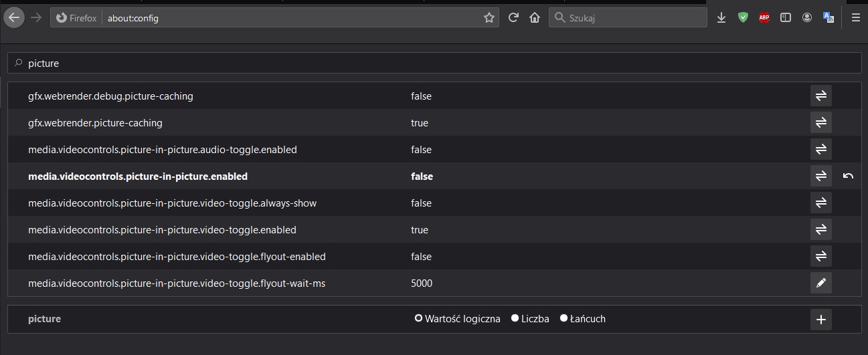Select the "Liczba" radio option
This screenshot has height=355, width=868.
pyautogui.click(x=515, y=319)
